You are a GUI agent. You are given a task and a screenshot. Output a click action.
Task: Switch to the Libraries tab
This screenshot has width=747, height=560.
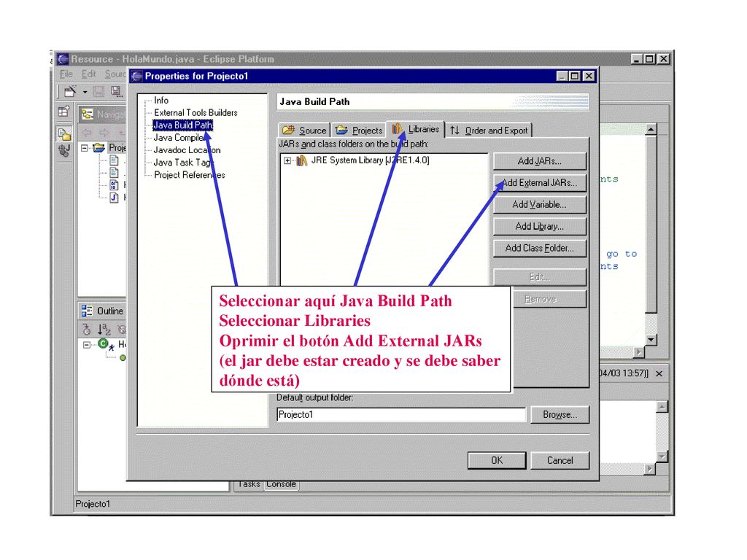415,129
